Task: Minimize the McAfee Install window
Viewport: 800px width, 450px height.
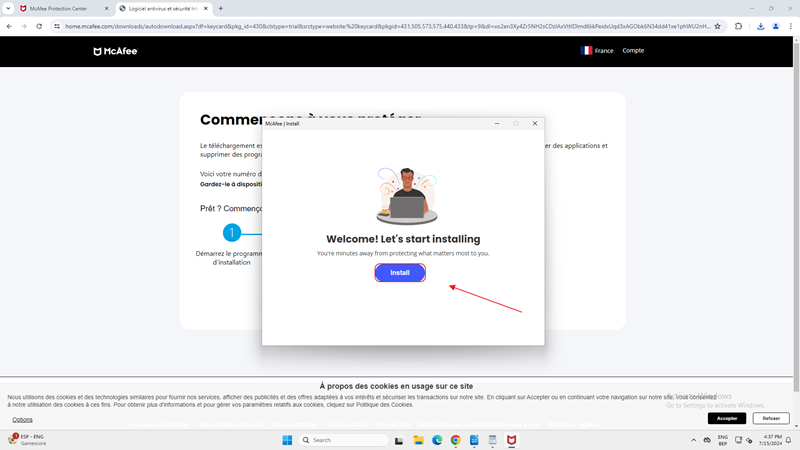Action: [497, 123]
